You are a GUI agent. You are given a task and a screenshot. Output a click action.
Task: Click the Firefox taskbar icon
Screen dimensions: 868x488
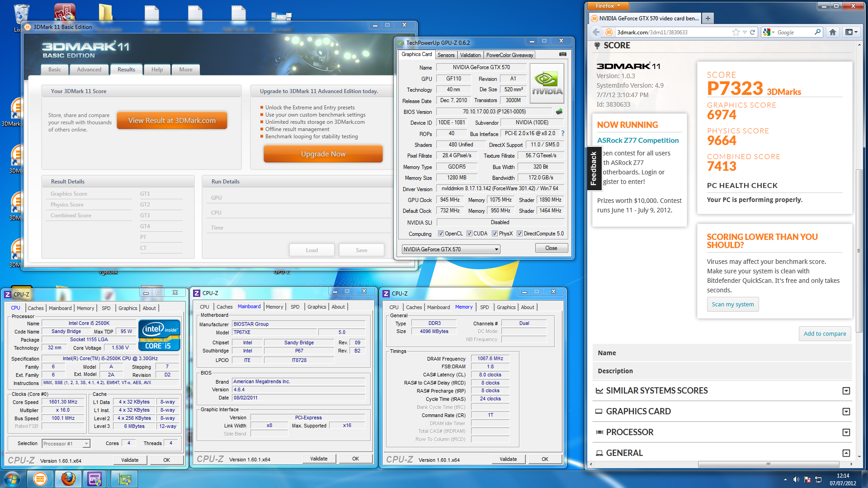pos(68,479)
